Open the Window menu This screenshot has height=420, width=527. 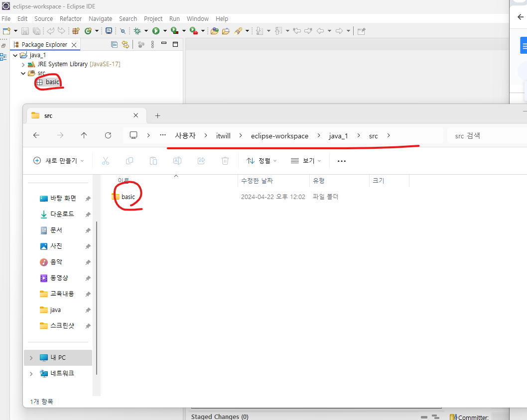(x=198, y=19)
